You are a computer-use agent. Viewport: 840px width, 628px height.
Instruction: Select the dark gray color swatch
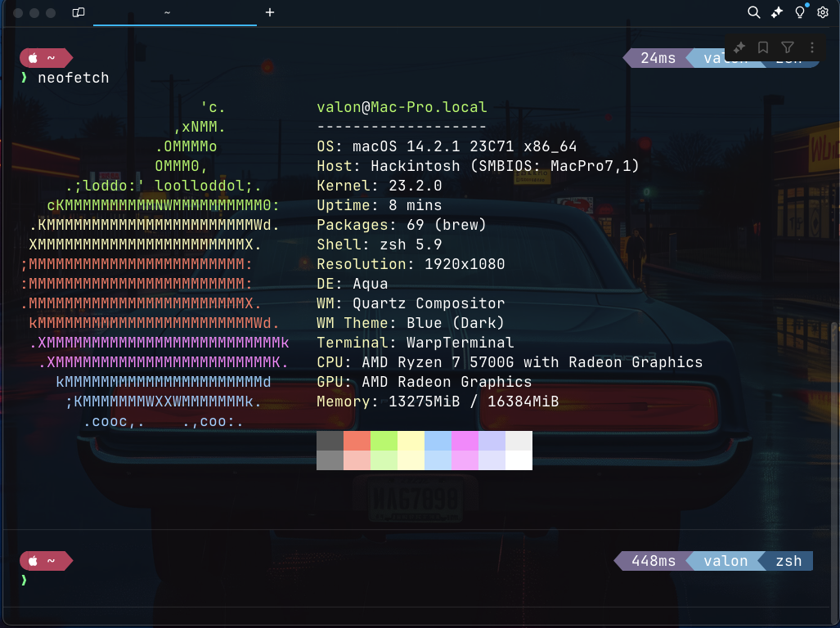[330, 441]
